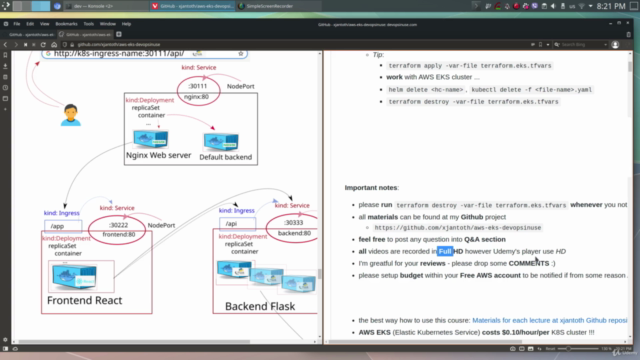The image size is (640, 360).
Task: Open the Vivaldi user profile icon
Action: coord(615,44)
